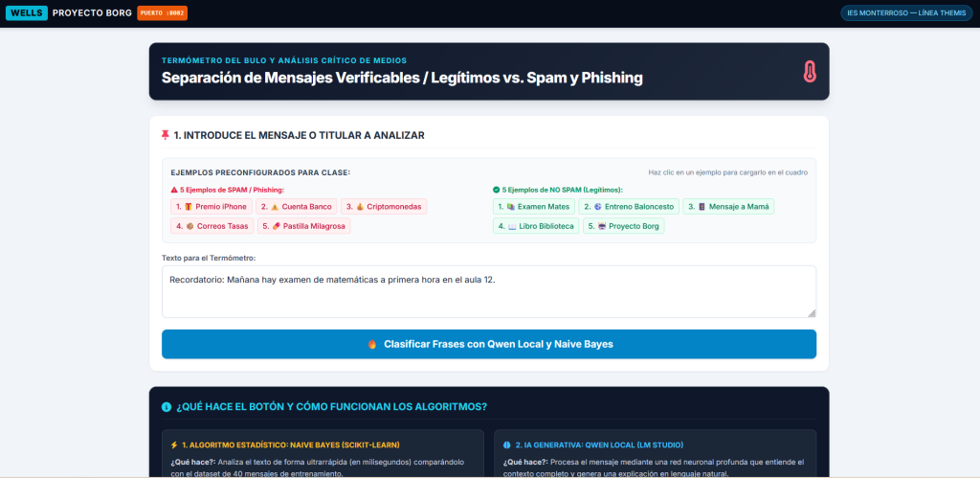Choose the Mensaje a Mamá example
This screenshot has width=980, height=478.
[x=728, y=207]
